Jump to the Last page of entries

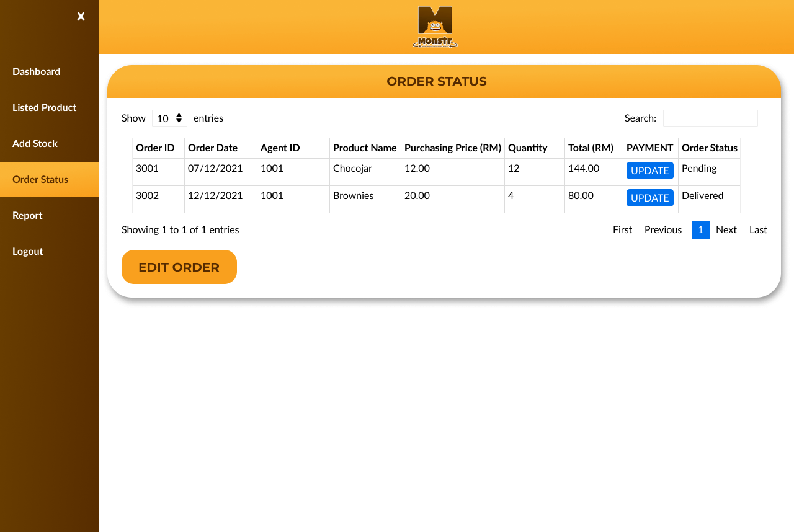[757, 229]
